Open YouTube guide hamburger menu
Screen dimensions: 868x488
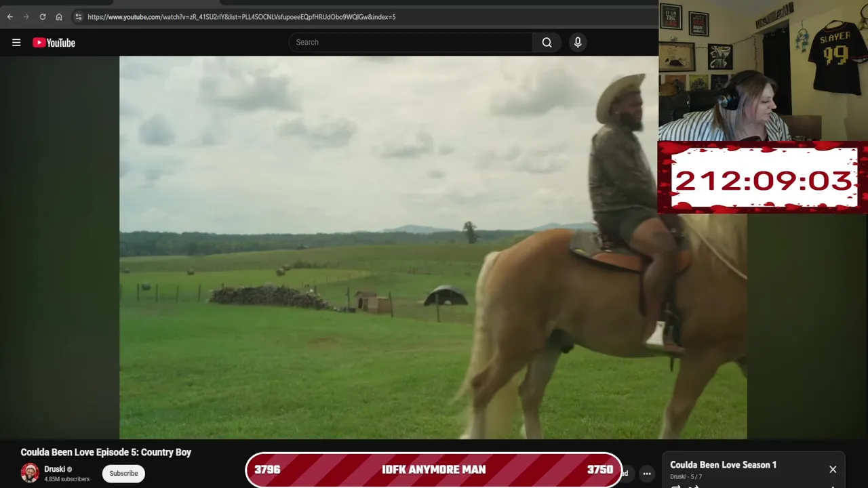pyautogui.click(x=16, y=43)
